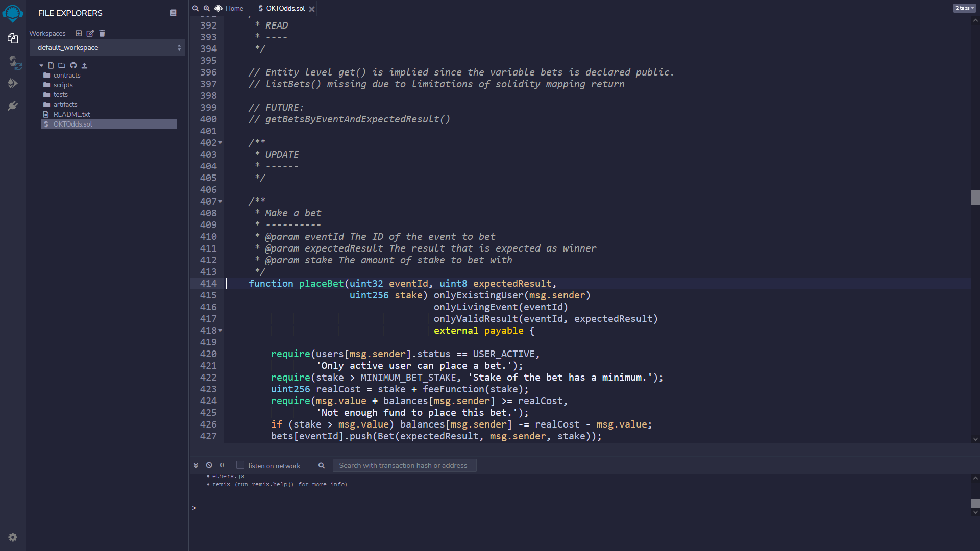This screenshot has width=980, height=551.
Task: Open the Solidity compiler plugin icon
Action: tap(14, 63)
